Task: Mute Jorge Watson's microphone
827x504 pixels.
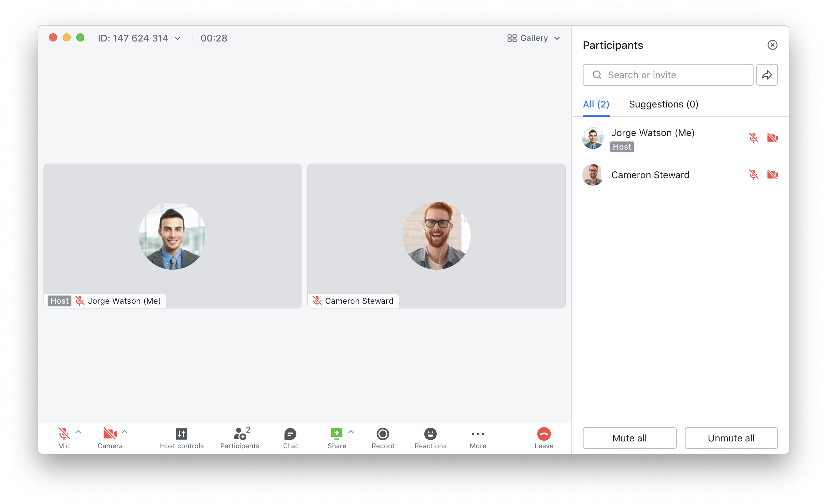Action: coord(754,138)
